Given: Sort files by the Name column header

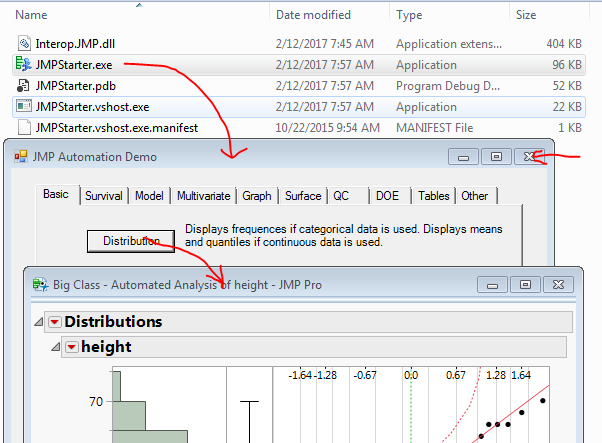Looking at the screenshot, I should (31, 15).
